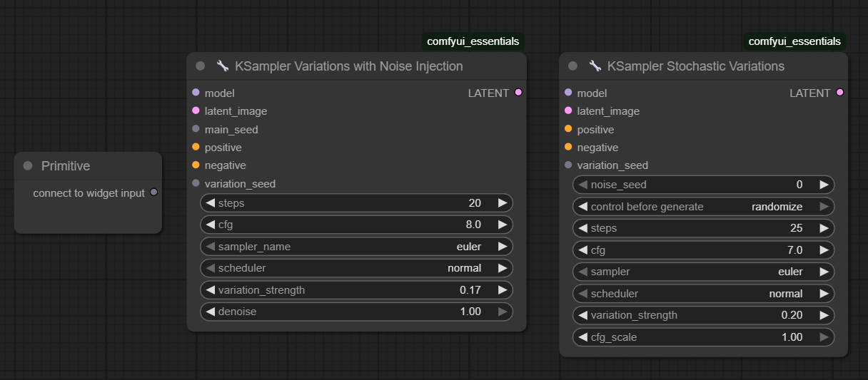Click the right comfyui_essentials badge
Viewport: 868px width, 380px height.
coord(794,41)
